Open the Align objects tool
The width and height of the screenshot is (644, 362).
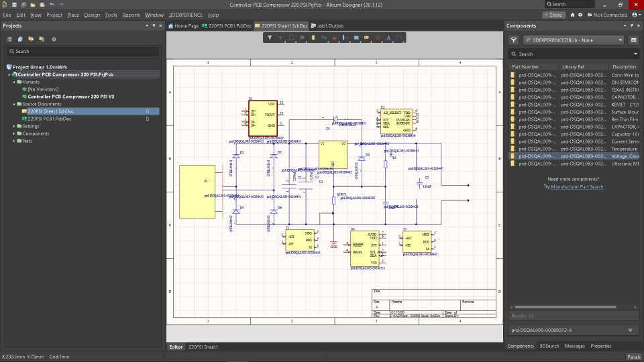303,38
